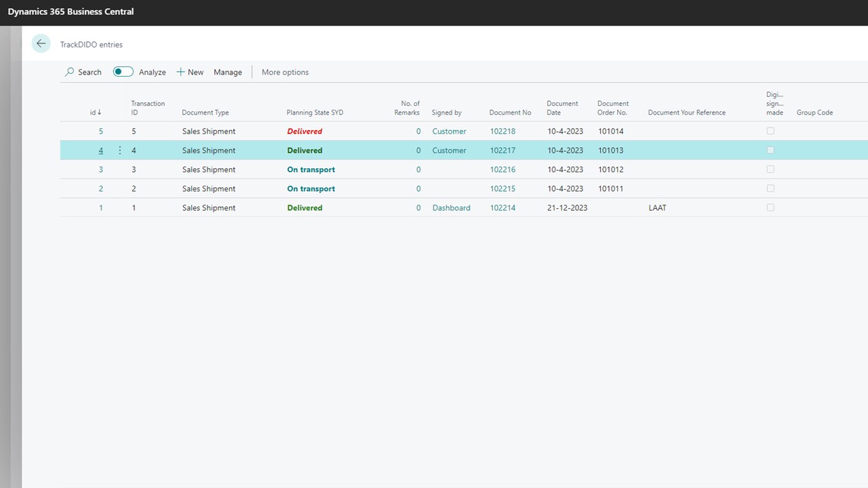Open entry id 1 link
868x488 pixels.
(101, 208)
